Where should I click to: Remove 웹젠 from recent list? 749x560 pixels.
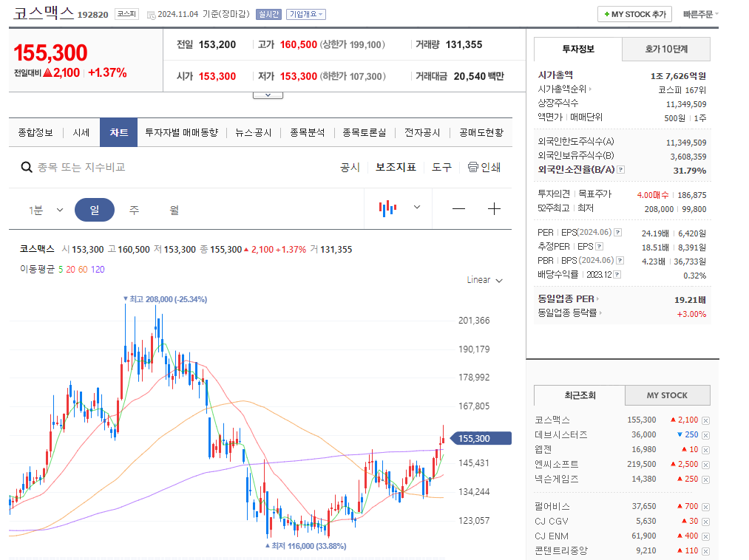point(705,450)
